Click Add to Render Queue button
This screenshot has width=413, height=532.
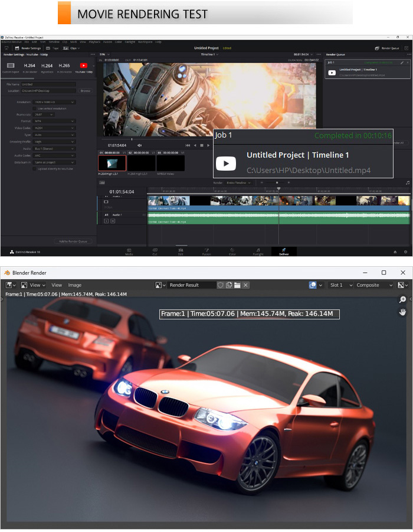point(73,241)
